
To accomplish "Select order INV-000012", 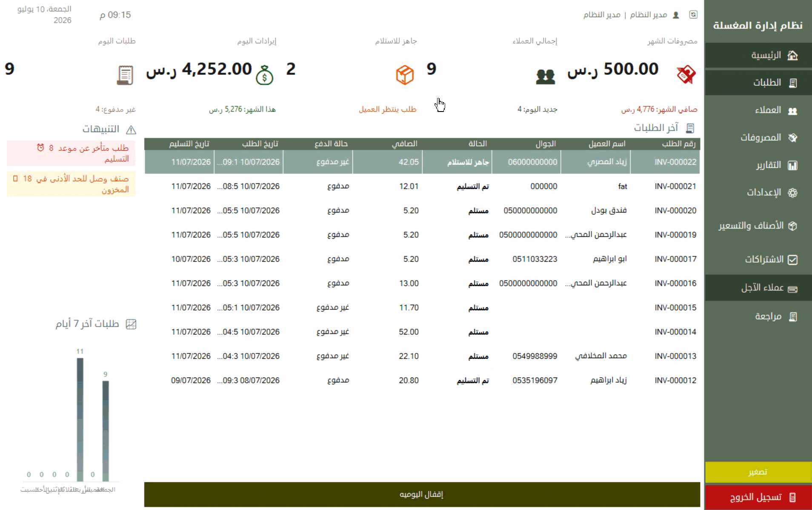I will (x=422, y=380).
